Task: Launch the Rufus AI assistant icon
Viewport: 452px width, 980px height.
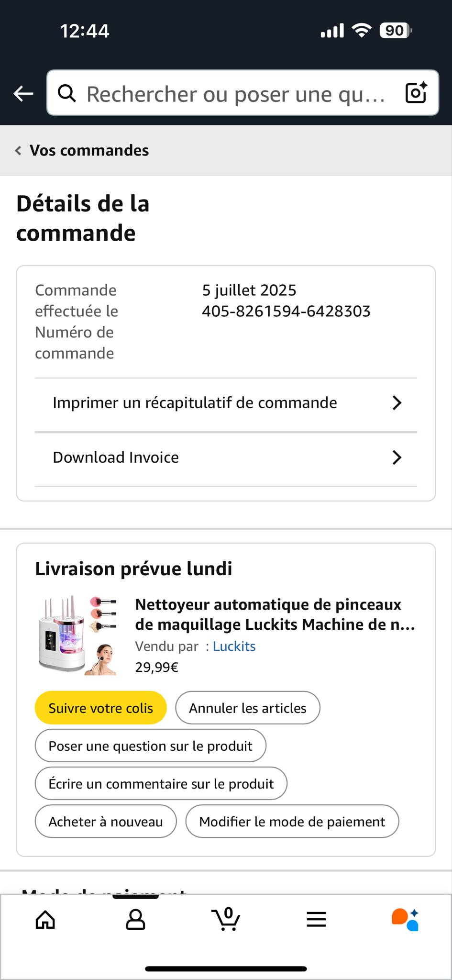Action: (x=405, y=919)
